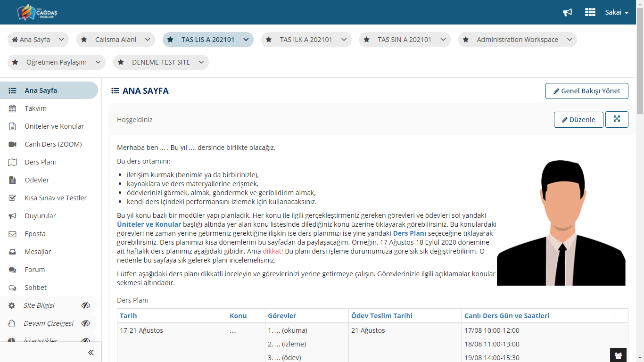Expand the TAS SIN A 202101 chevron
The height and width of the screenshot is (362, 644).
[x=443, y=40]
